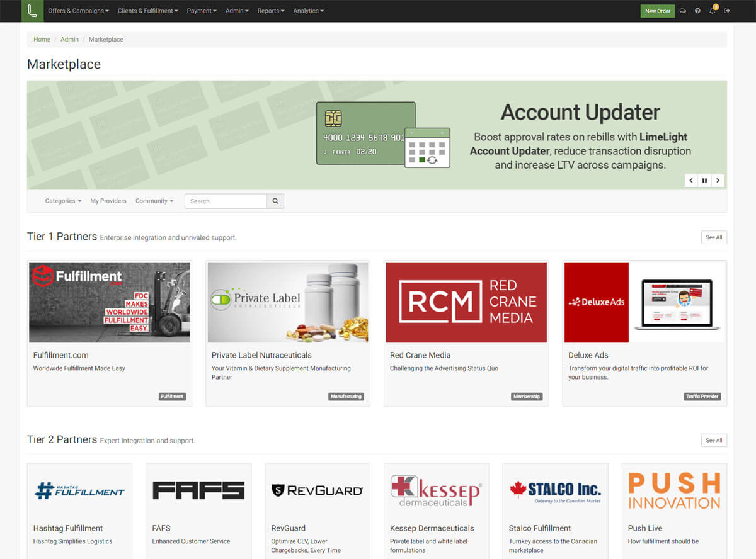Click the search magnifier button

coord(275,201)
